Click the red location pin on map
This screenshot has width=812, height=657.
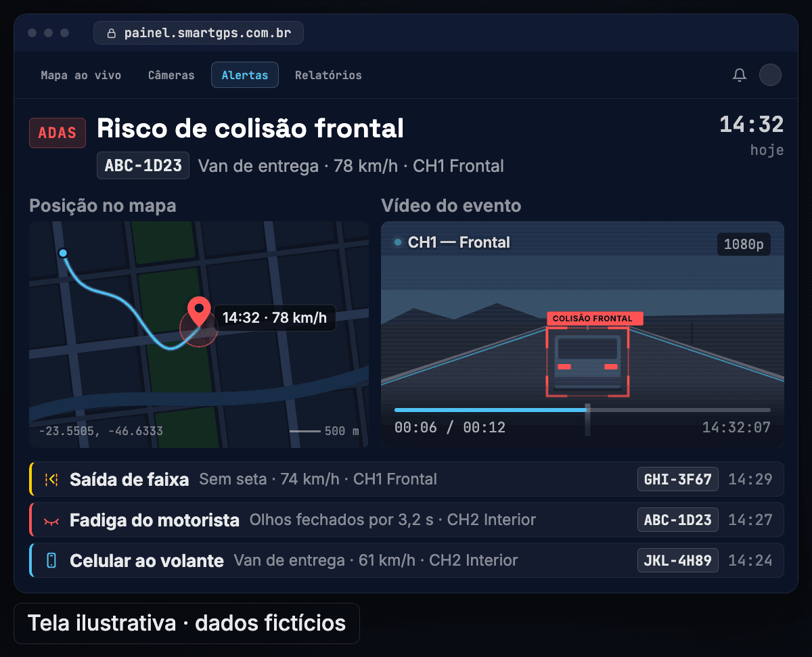pos(198,313)
